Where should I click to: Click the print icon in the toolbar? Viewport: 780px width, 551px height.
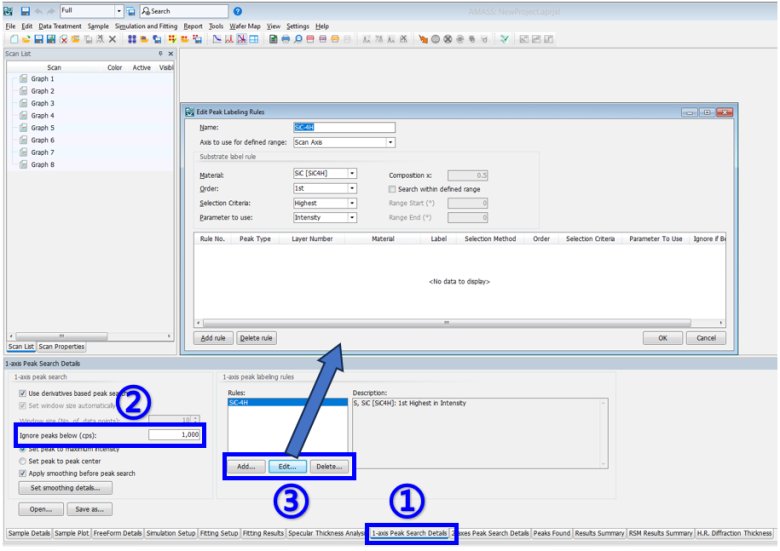coord(286,39)
